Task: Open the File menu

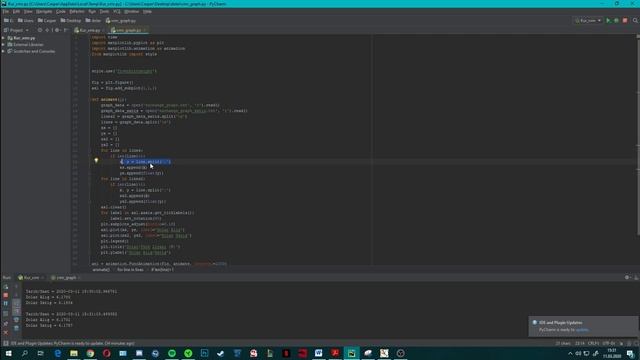Action: pos(5,11)
